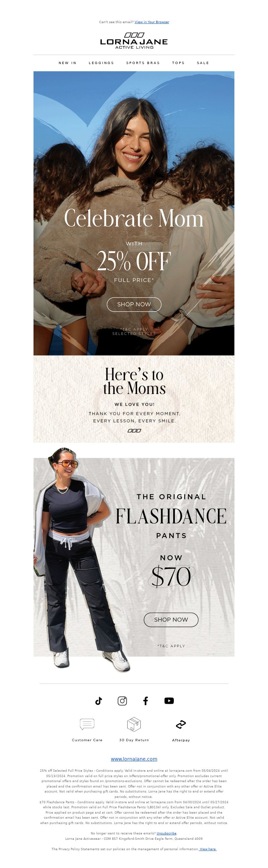Viewport: 268px width, 868px height.
Task: Click the Unsubscribe link
Action: point(166,833)
